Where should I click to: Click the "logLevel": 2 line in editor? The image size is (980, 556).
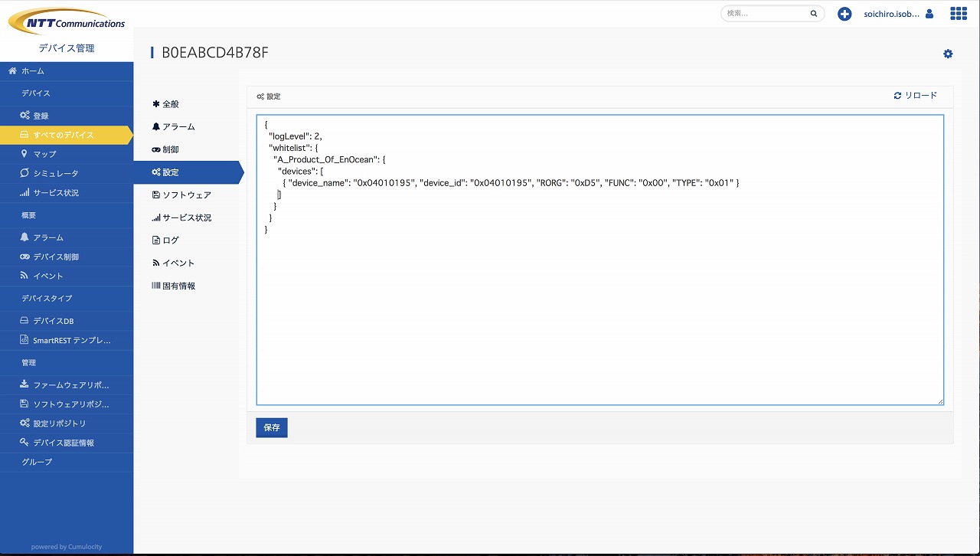click(296, 136)
